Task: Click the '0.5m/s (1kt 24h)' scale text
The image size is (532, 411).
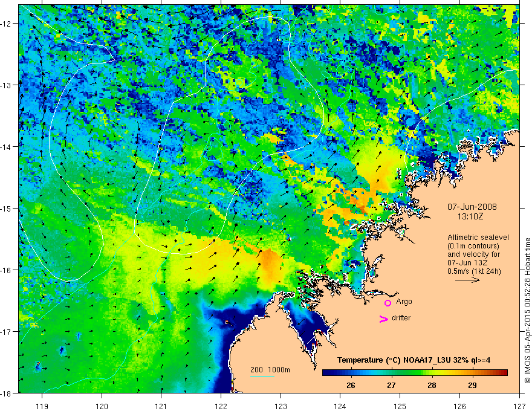Action: click(475, 271)
